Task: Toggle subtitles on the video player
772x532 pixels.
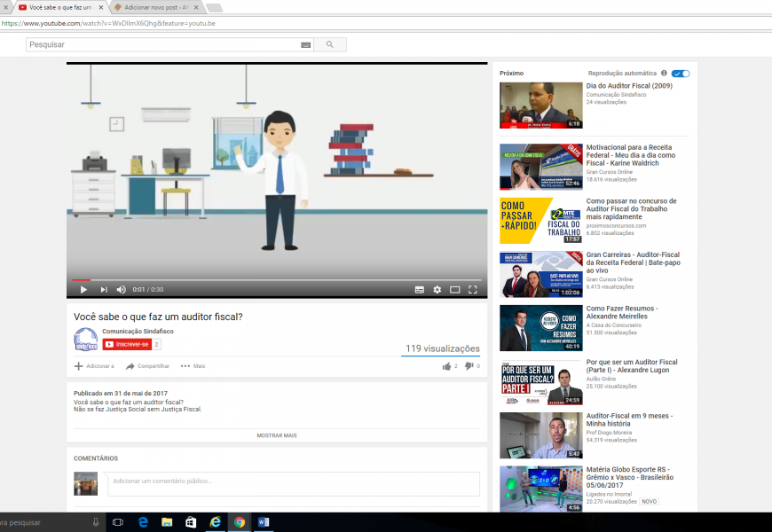Action: [x=420, y=289]
